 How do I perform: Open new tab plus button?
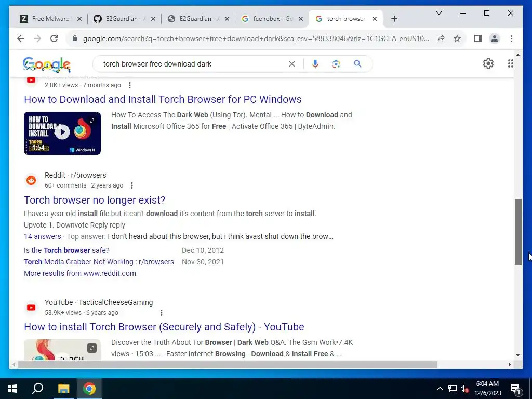tap(394, 19)
